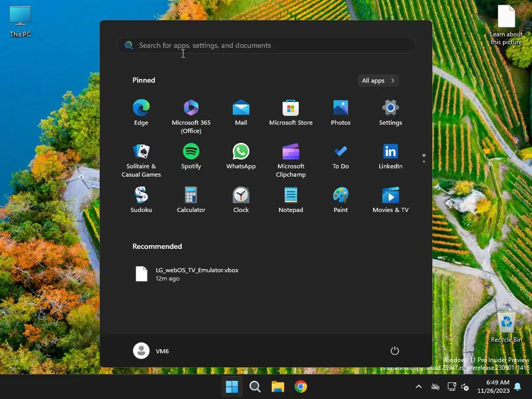
Task: Open taskbar Search
Action: point(255,387)
